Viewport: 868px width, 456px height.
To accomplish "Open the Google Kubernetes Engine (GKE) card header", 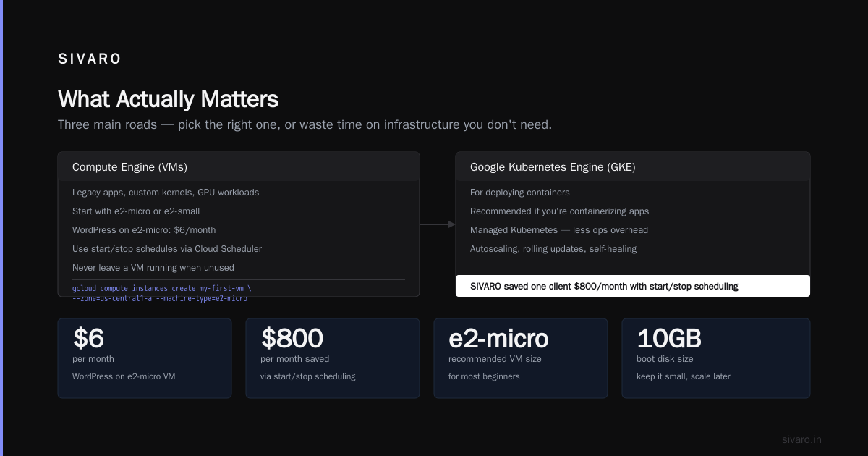I will [633, 166].
